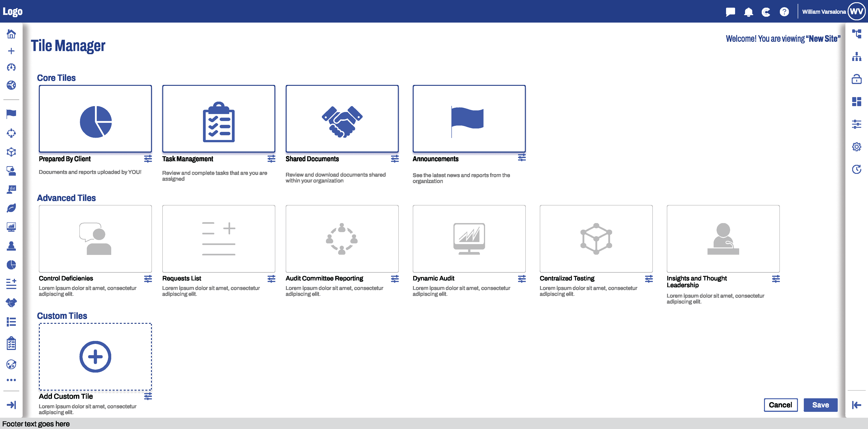The height and width of the screenshot is (429, 868).
Task: Open settings sliders for Shared Documents tile
Action: (x=395, y=159)
